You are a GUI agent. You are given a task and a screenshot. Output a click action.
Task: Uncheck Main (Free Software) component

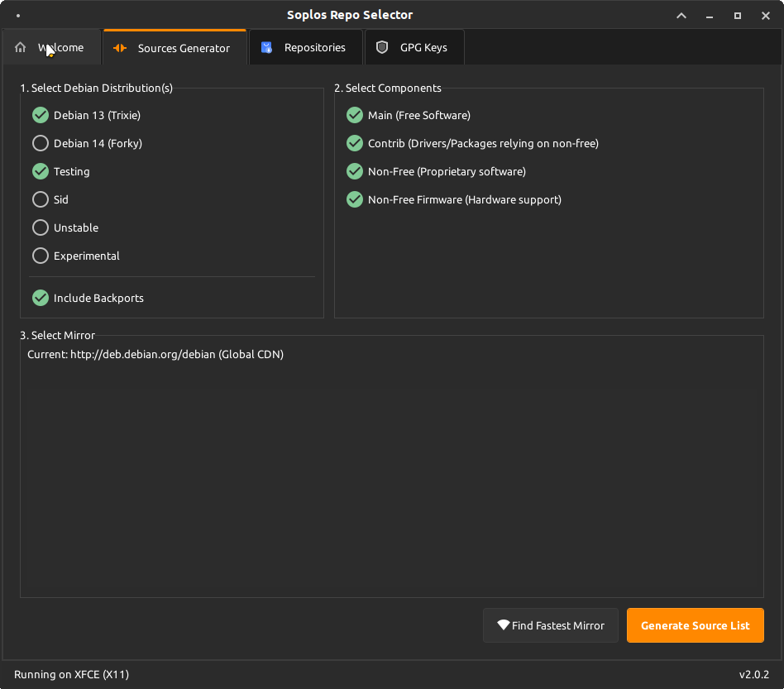[x=355, y=115]
